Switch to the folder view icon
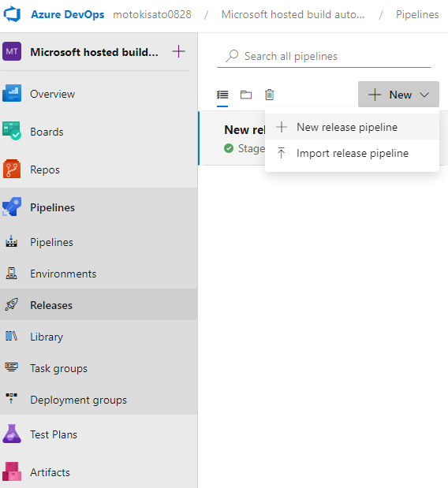This screenshot has width=448, height=488. (246, 95)
